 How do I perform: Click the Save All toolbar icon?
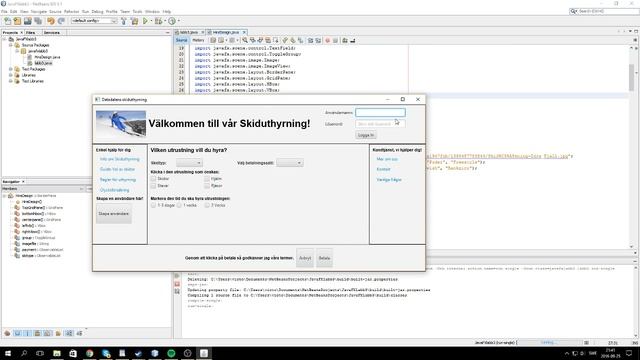pyautogui.click(x=38, y=21)
